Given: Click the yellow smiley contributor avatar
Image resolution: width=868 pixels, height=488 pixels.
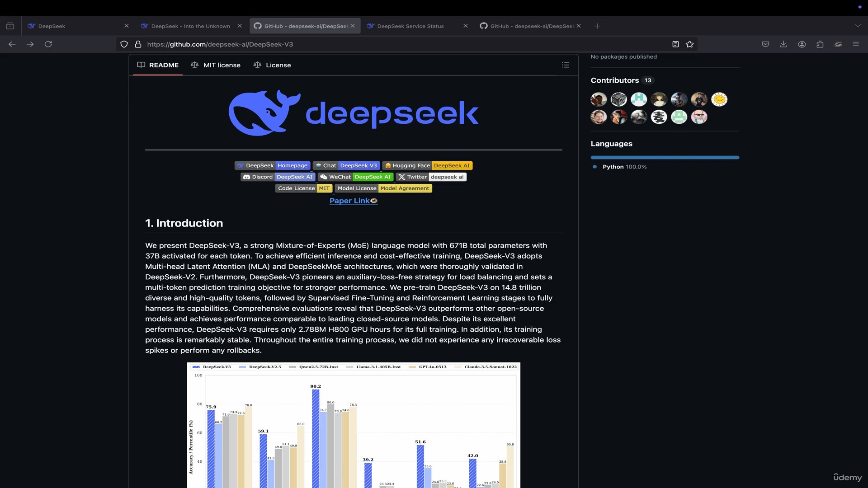Looking at the screenshot, I should pyautogui.click(x=719, y=99).
